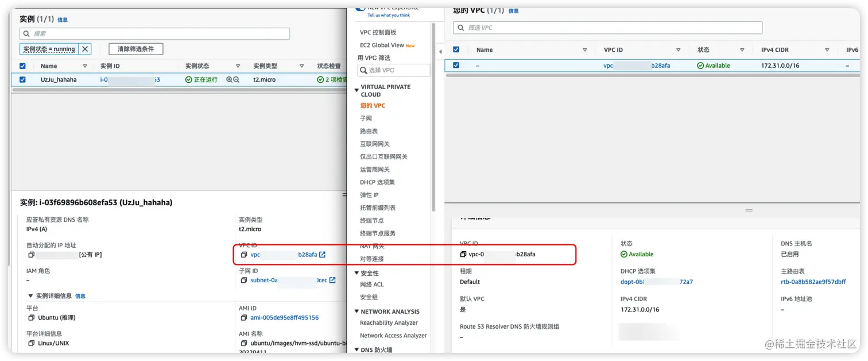The width and height of the screenshot is (868, 361).
Task: Click magnifier icon in VPC filter box
Action: pos(460,28)
